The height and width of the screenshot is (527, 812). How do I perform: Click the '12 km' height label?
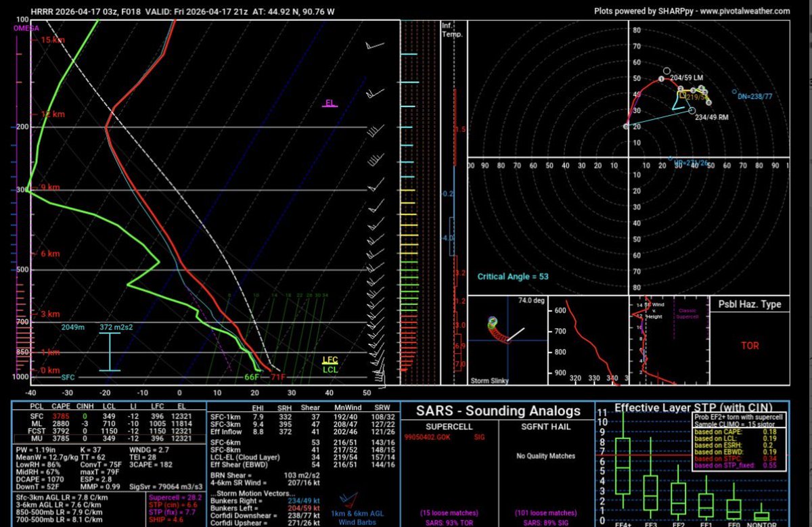52,116
